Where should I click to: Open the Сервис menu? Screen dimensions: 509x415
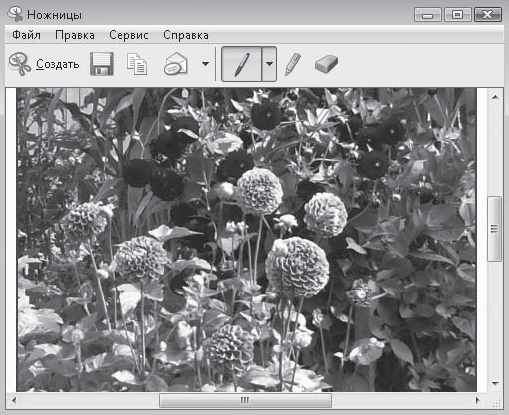(129, 35)
